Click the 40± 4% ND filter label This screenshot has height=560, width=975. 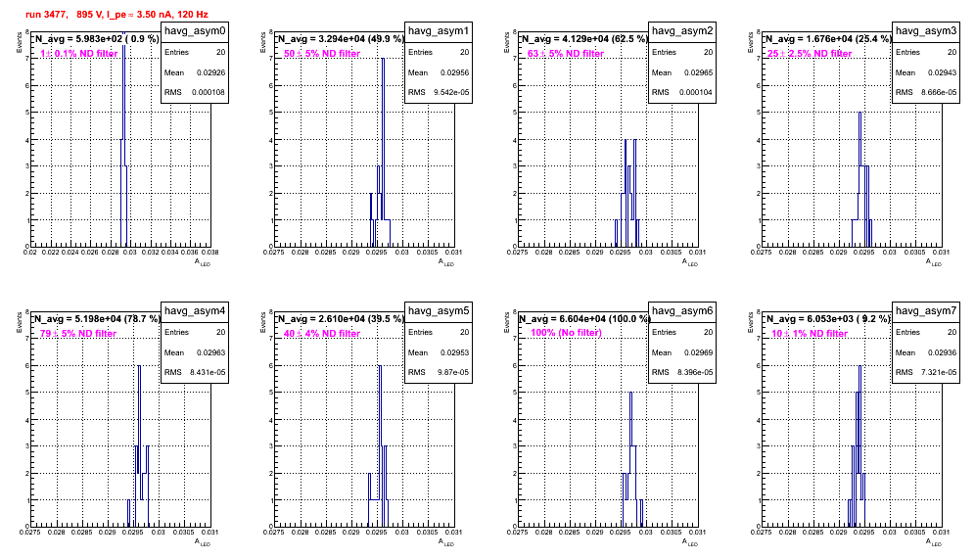coord(322,334)
